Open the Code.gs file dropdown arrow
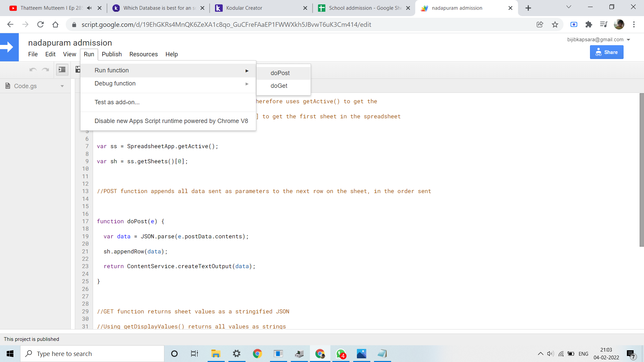Image resolution: width=644 pixels, height=362 pixels. click(62, 86)
